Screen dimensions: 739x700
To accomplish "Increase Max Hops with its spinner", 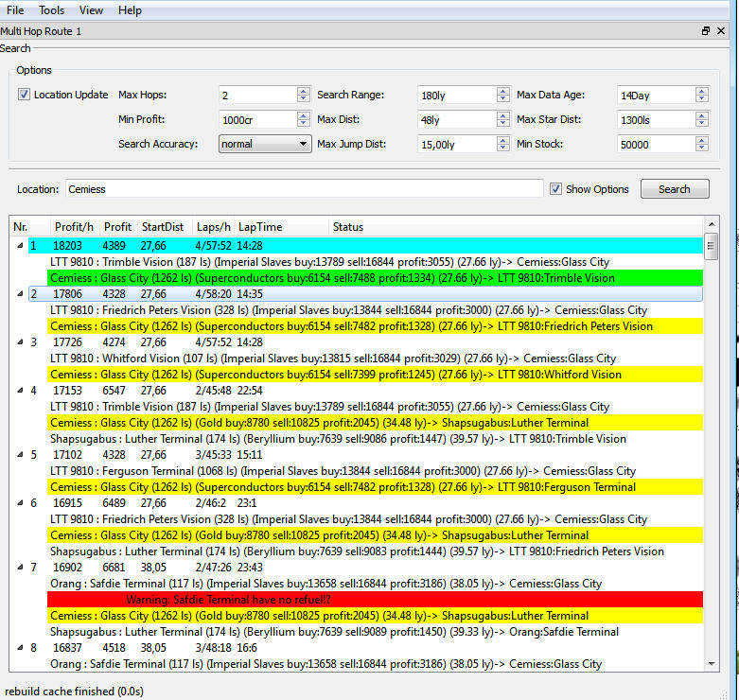I will tap(304, 91).
